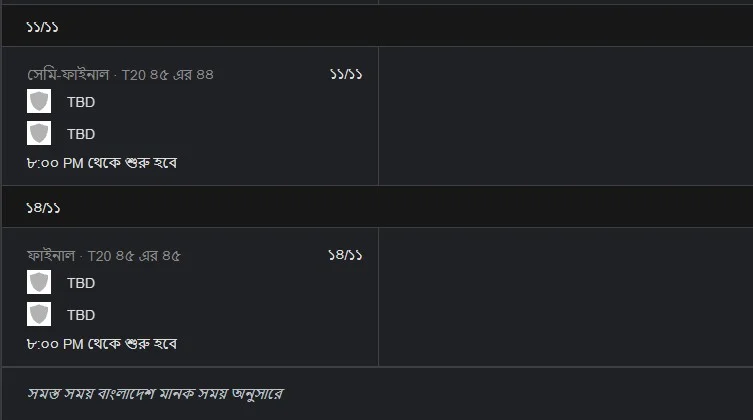Click the ১১/১১ date inside the semi-final card
The image size is (753, 420).
345,75
